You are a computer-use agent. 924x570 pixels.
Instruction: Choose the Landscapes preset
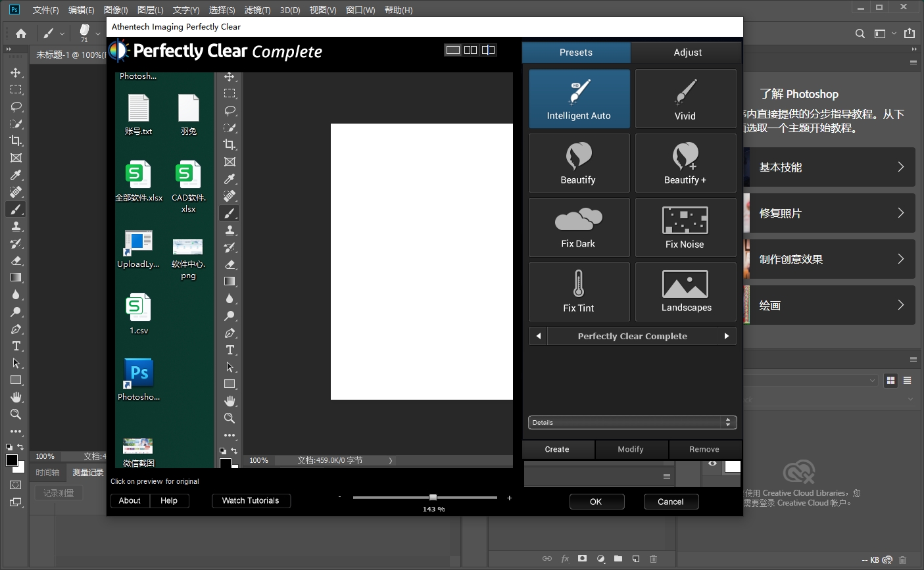(685, 292)
